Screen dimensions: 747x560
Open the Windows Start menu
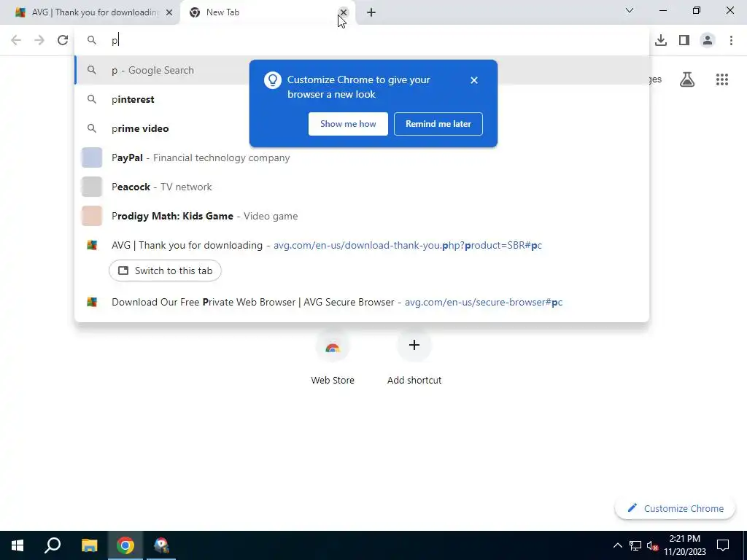[18, 545]
